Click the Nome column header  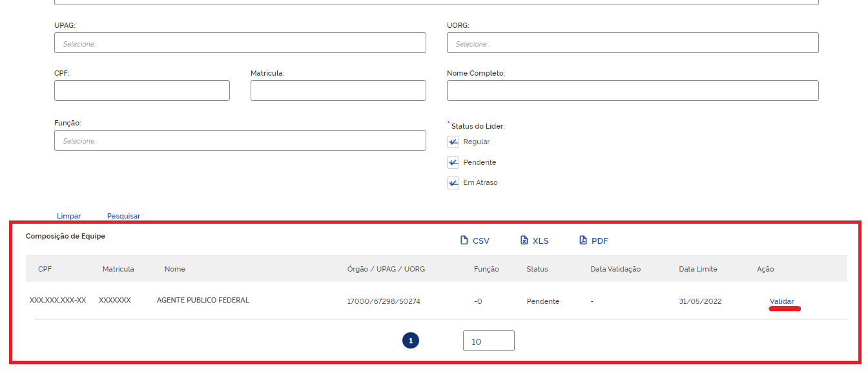pos(174,269)
